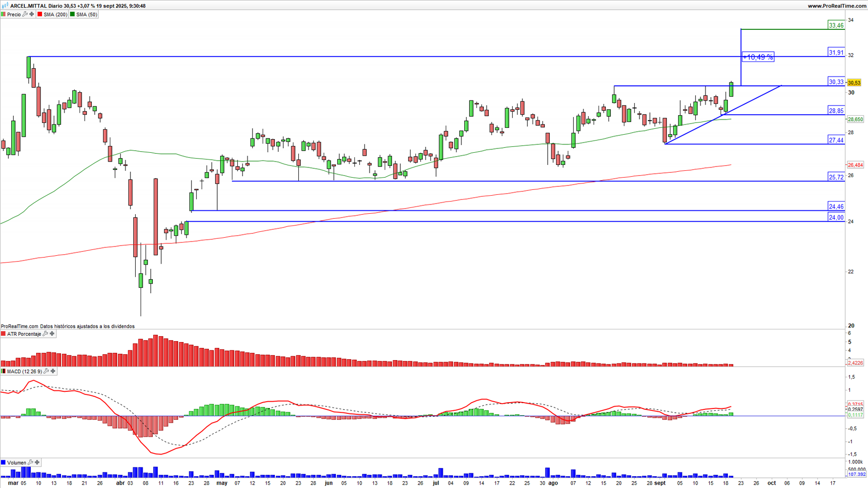Click the 'may' month label on time axis
The image size is (868, 488).
click(x=222, y=483)
